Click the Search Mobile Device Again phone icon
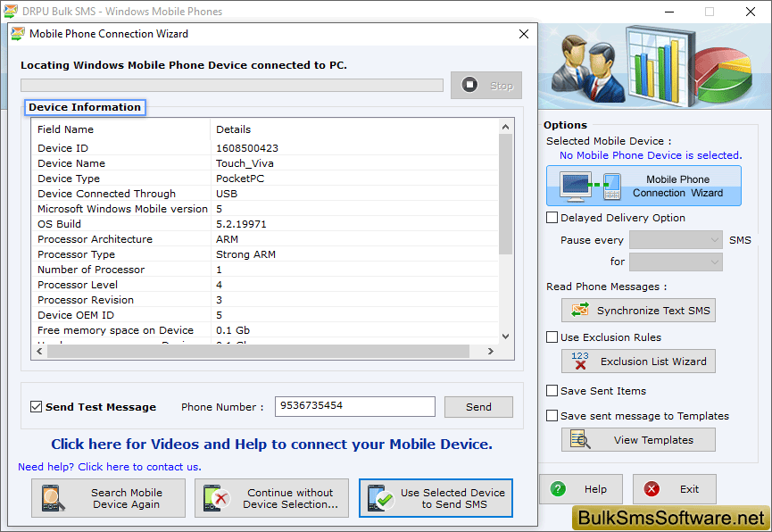Viewport: 772px width, 532px height. point(52,497)
